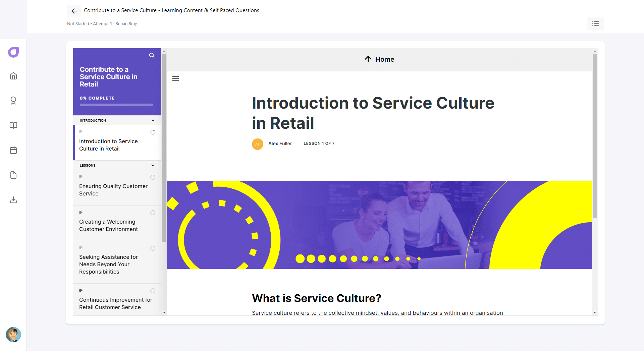This screenshot has width=644, height=351.
Task: Click the Home button above the lesson
Action: coord(379,59)
